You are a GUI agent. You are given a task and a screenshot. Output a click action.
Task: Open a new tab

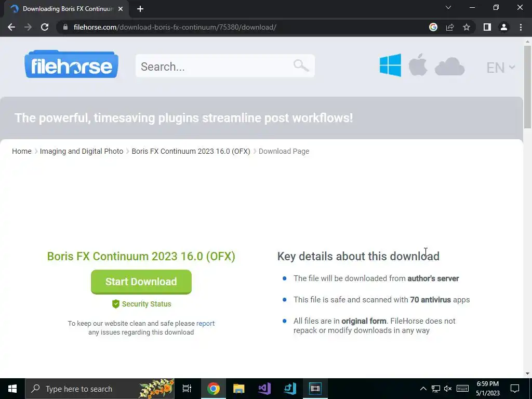pyautogui.click(x=140, y=9)
